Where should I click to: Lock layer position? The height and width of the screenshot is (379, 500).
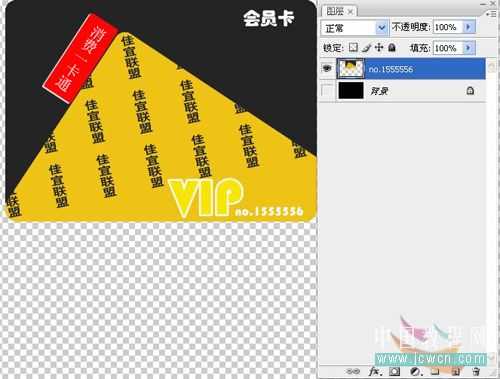[379, 47]
